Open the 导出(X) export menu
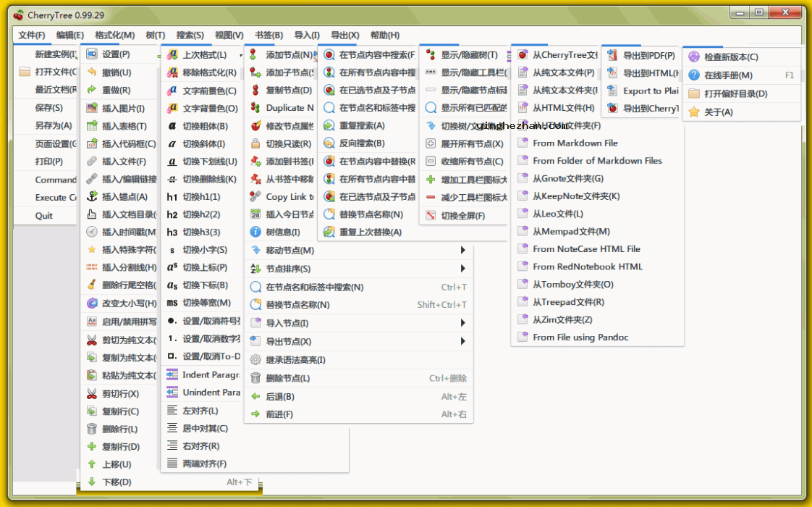Image resolution: width=812 pixels, height=507 pixels. pyautogui.click(x=345, y=35)
